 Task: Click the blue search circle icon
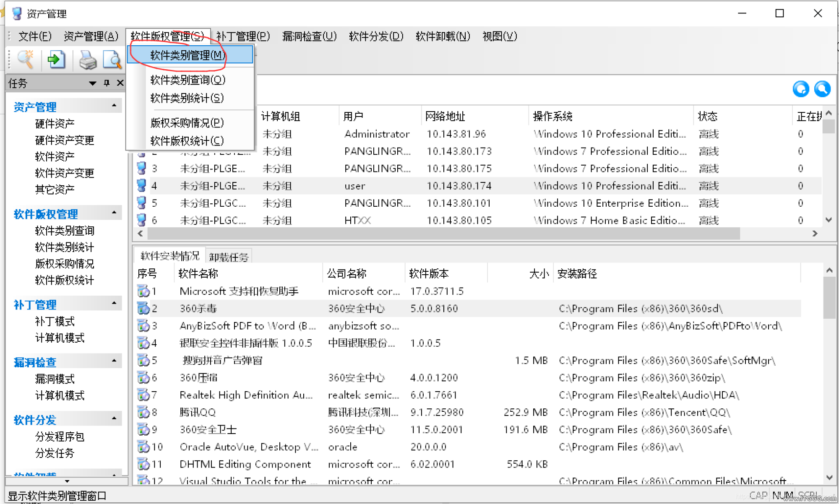[822, 89]
